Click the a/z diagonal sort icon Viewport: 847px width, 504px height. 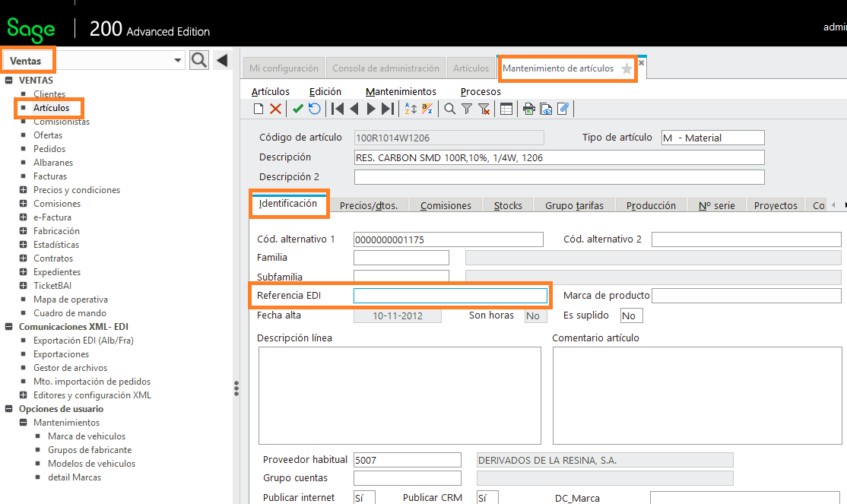pos(427,109)
